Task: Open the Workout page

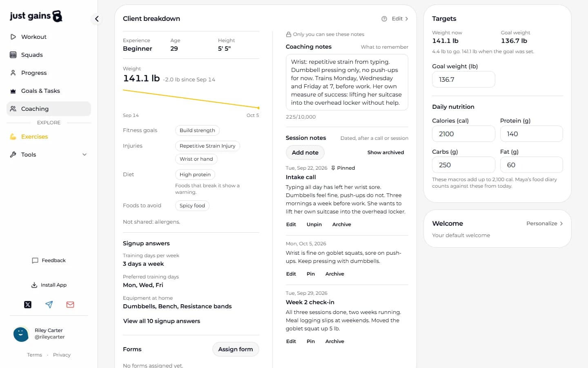Action: (49, 37)
